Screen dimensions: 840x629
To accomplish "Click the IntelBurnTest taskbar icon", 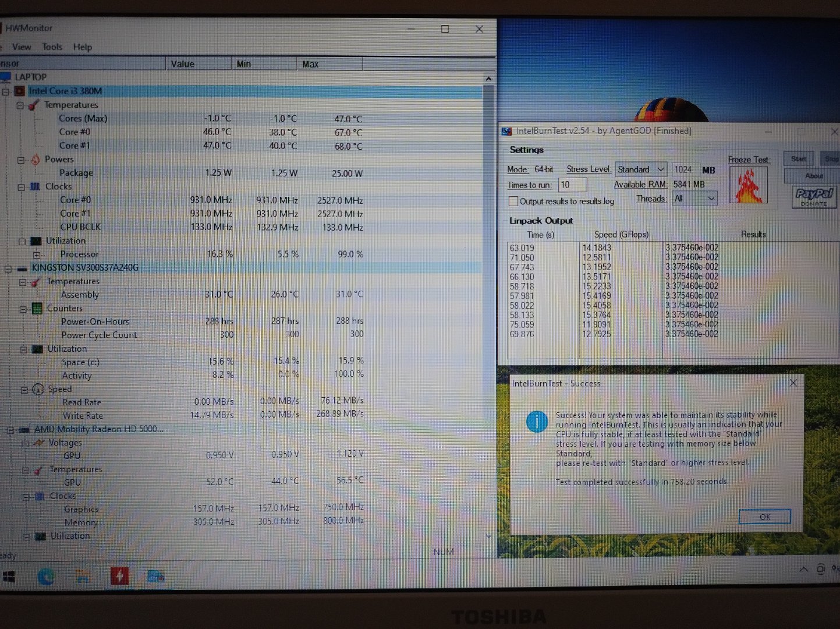I will click(x=155, y=577).
